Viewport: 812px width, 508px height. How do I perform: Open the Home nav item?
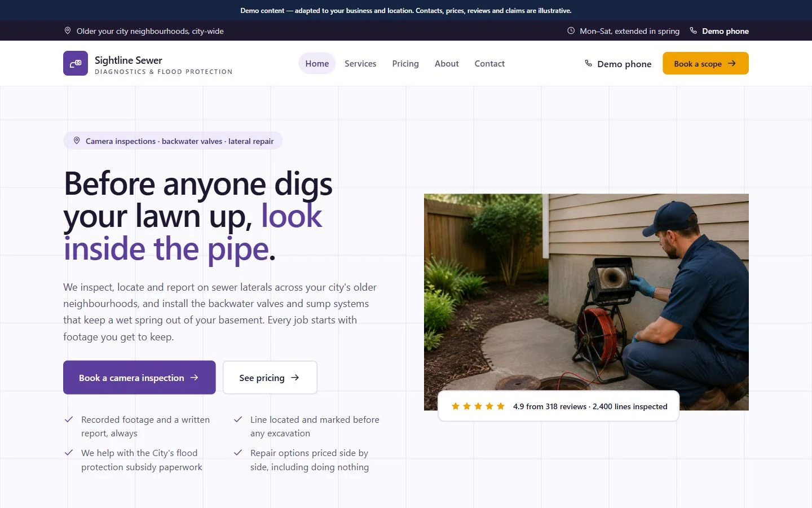tap(317, 63)
